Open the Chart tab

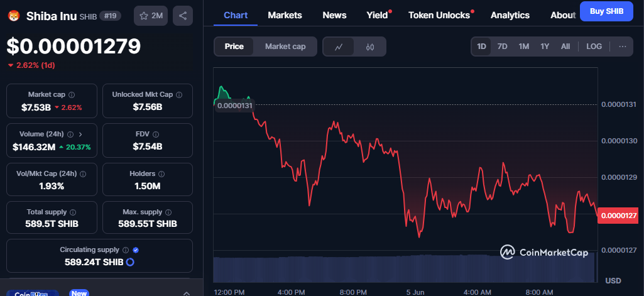(236, 15)
